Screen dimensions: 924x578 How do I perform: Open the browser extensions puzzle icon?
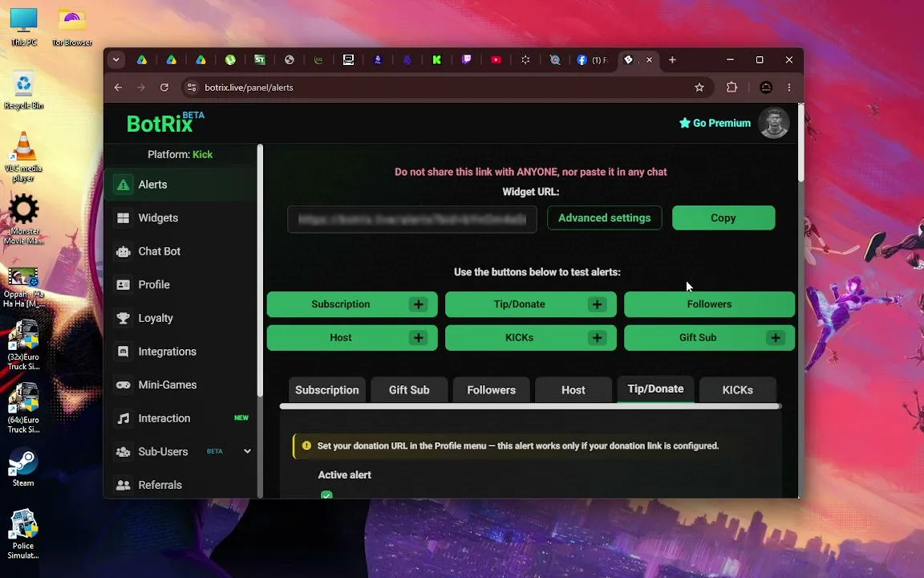pyautogui.click(x=731, y=88)
